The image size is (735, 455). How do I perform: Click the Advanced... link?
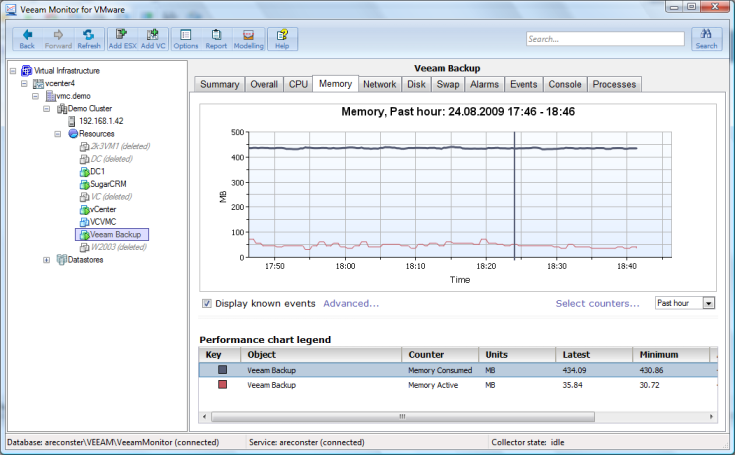coord(350,303)
